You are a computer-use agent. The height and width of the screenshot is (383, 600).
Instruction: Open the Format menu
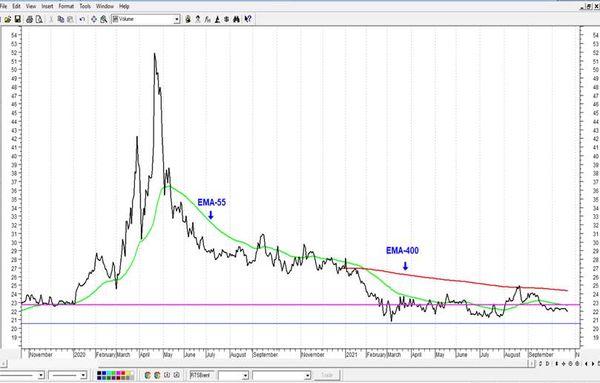coord(66,6)
